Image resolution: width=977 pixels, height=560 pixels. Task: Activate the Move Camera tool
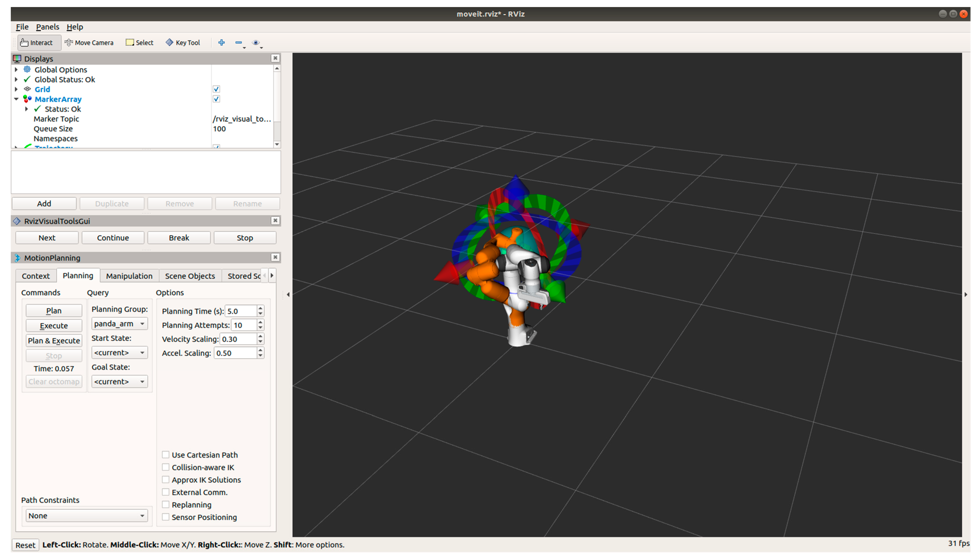pos(89,42)
